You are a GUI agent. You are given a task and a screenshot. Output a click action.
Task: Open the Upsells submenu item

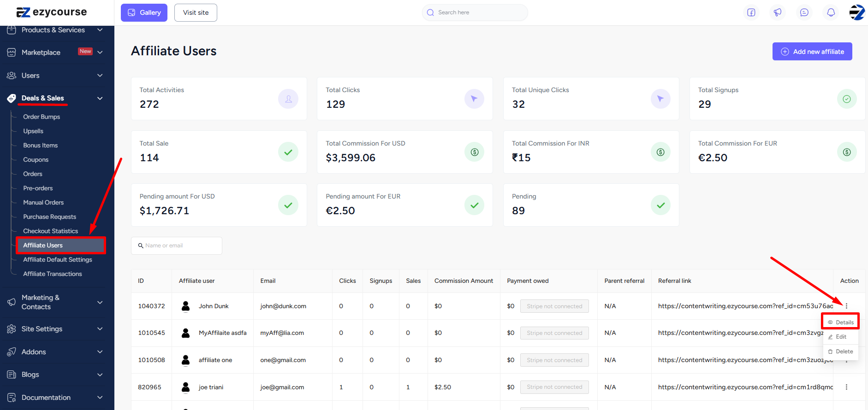tap(33, 131)
